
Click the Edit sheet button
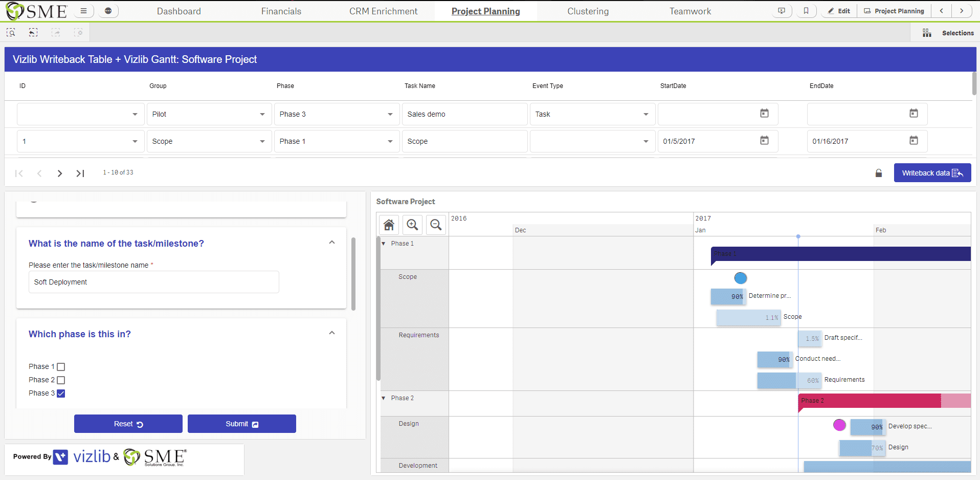[839, 11]
